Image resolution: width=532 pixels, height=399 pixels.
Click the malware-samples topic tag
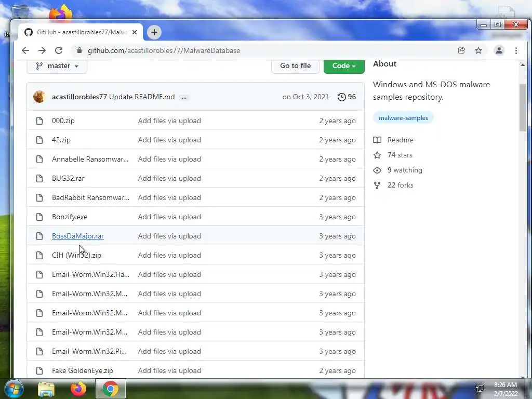(x=403, y=118)
